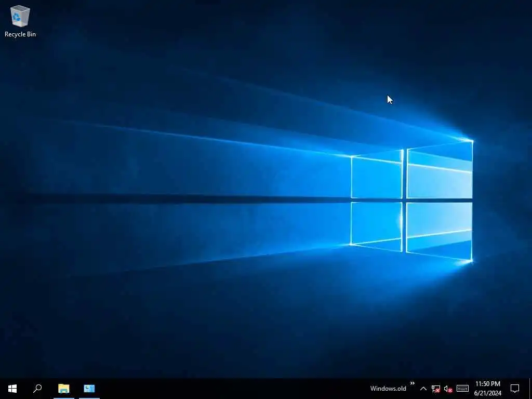Screen dimensions: 532x399
Task: Show hidden system tray icons
Action: click(x=423, y=389)
